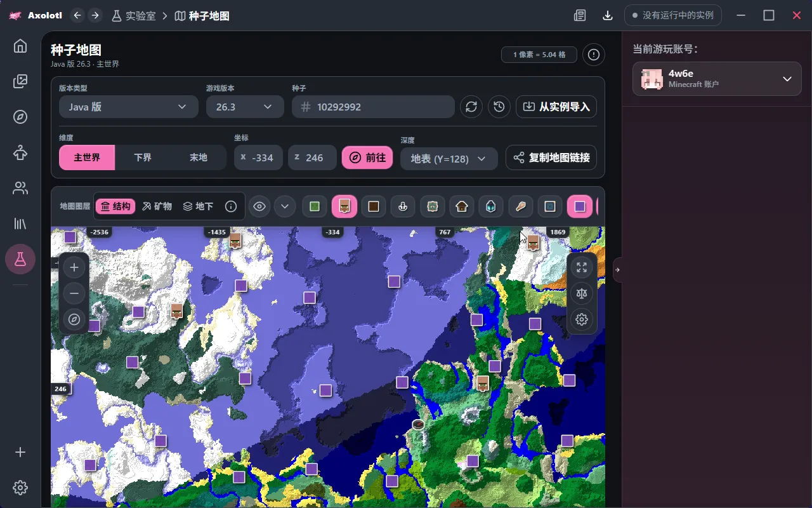
Task: Open the seed history clock icon
Action: click(x=499, y=107)
